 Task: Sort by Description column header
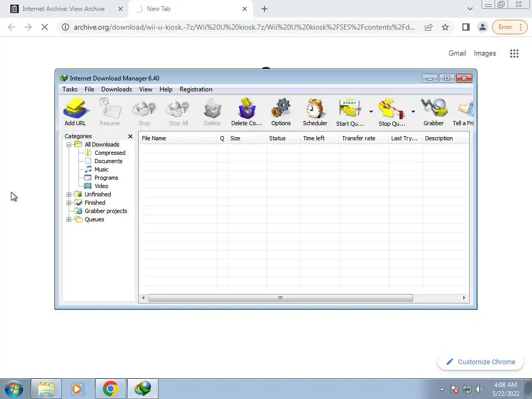coord(445,138)
